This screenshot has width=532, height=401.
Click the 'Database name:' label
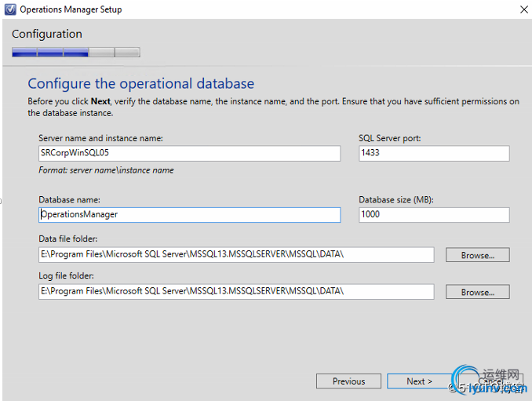[70, 200]
